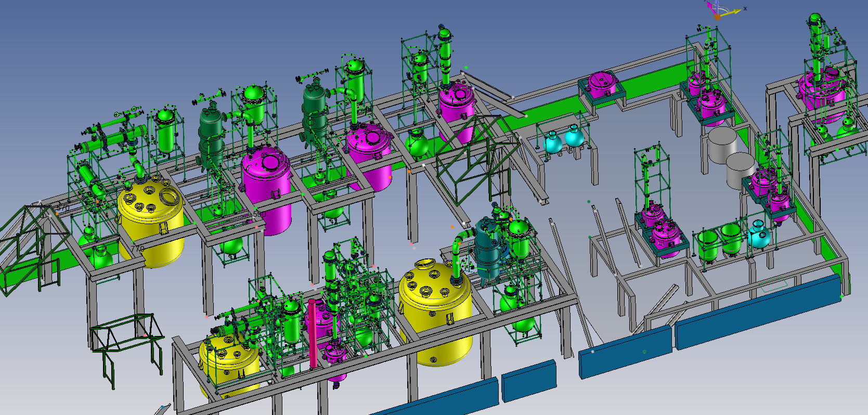Select the "590" dimension label
The height and width of the screenshot is (415, 868).
pos(258,214)
